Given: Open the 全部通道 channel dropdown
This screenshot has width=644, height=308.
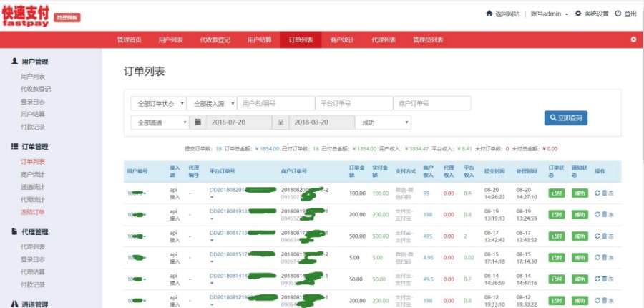Looking at the screenshot, I should coord(160,122).
